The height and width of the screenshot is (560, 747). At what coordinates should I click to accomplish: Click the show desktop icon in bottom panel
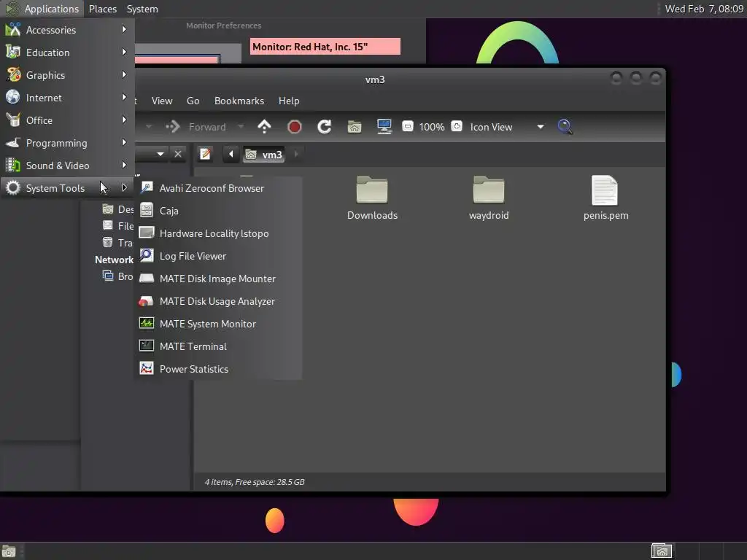[x=9, y=551]
